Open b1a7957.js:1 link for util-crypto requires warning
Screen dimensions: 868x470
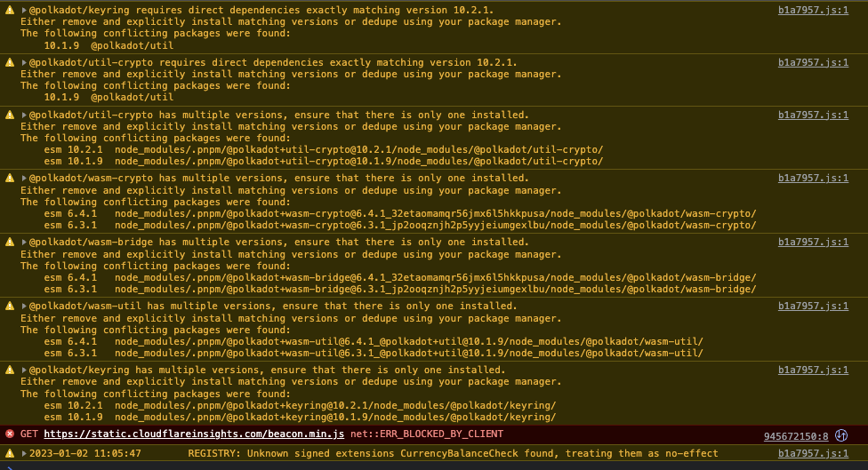click(x=813, y=62)
